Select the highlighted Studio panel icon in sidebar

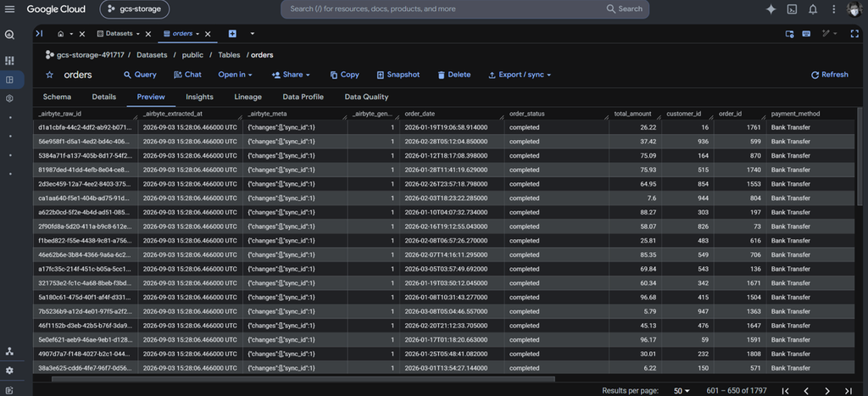pos(9,80)
